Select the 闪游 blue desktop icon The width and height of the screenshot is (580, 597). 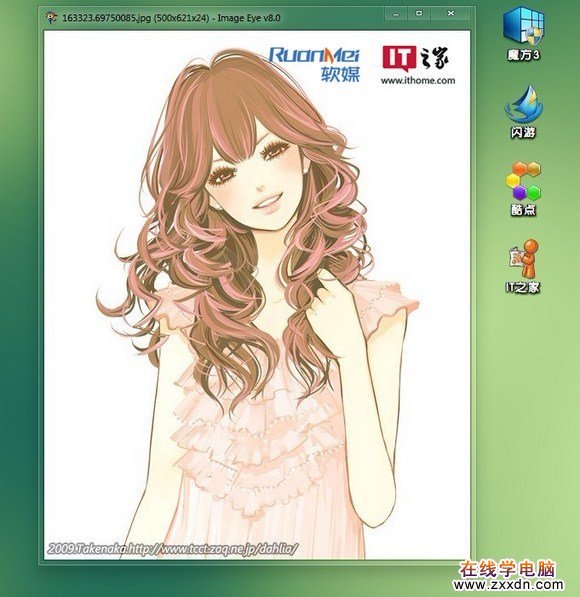(x=524, y=104)
